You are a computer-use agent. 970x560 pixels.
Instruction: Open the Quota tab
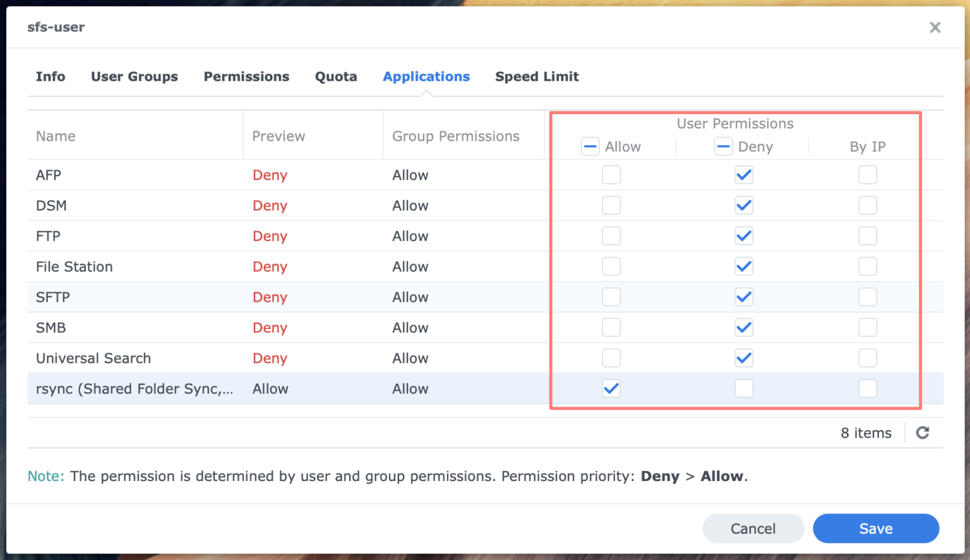coord(336,76)
